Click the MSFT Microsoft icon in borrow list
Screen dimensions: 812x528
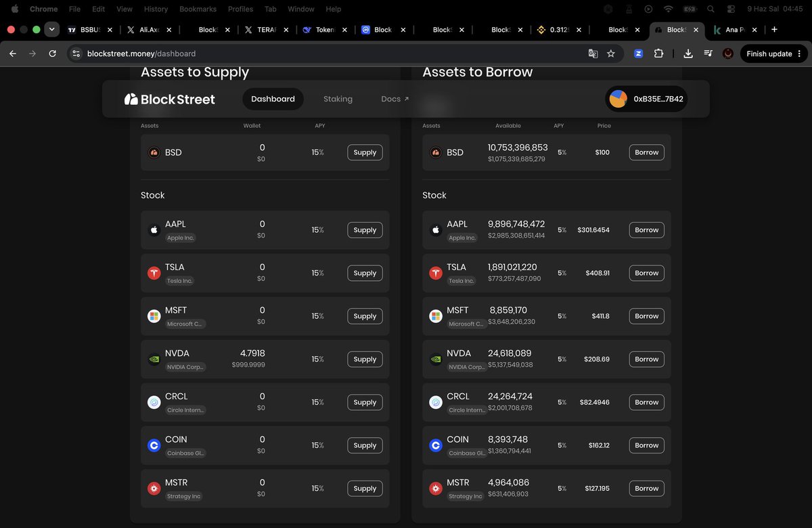click(x=436, y=316)
